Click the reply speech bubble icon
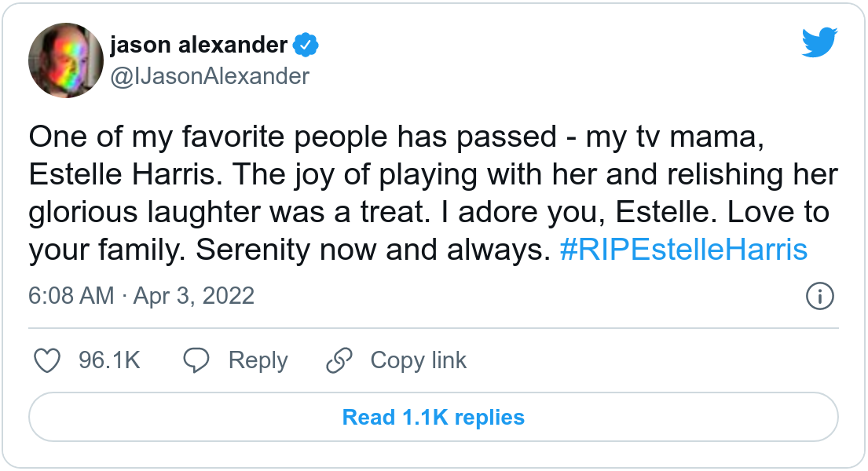Viewport: 868px width, 471px height. click(196, 360)
